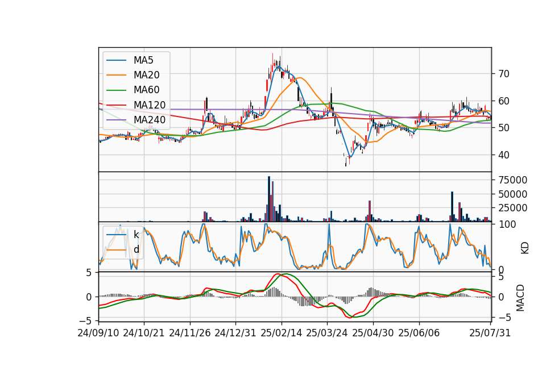This screenshot has width=546, height=392.
Task: Click the tallest volume bar in February
Action: pyautogui.click(x=269, y=199)
